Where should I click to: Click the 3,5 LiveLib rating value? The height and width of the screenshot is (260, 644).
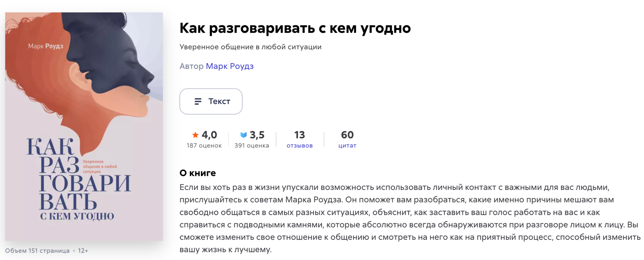(x=257, y=135)
